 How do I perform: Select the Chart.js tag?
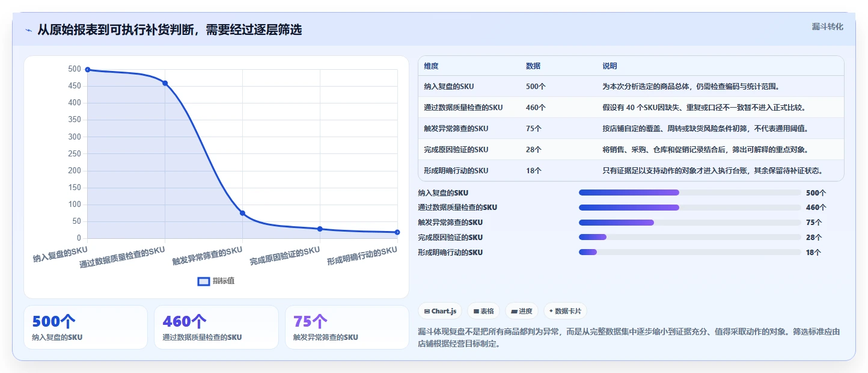441,311
